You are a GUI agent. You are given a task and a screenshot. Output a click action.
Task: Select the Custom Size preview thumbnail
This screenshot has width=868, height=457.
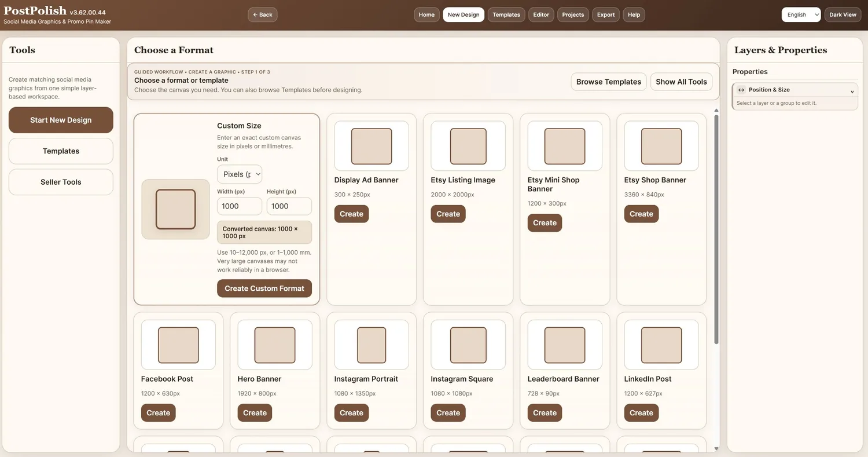tap(175, 209)
